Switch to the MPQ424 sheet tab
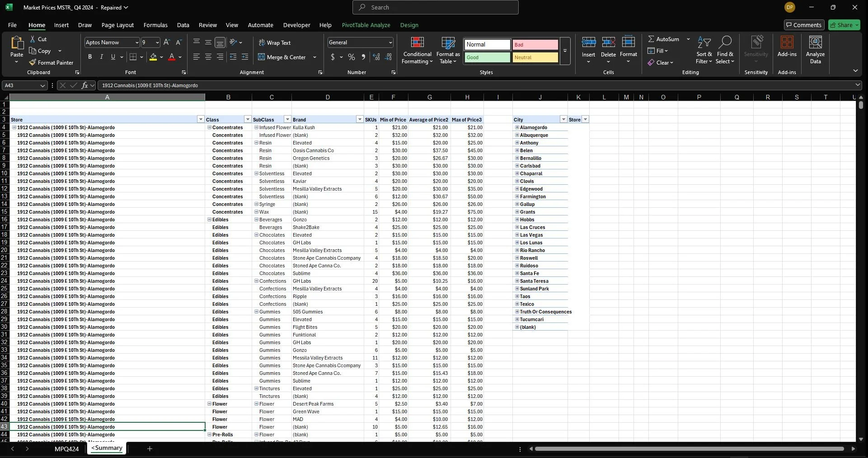 pyautogui.click(x=66, y=449)
